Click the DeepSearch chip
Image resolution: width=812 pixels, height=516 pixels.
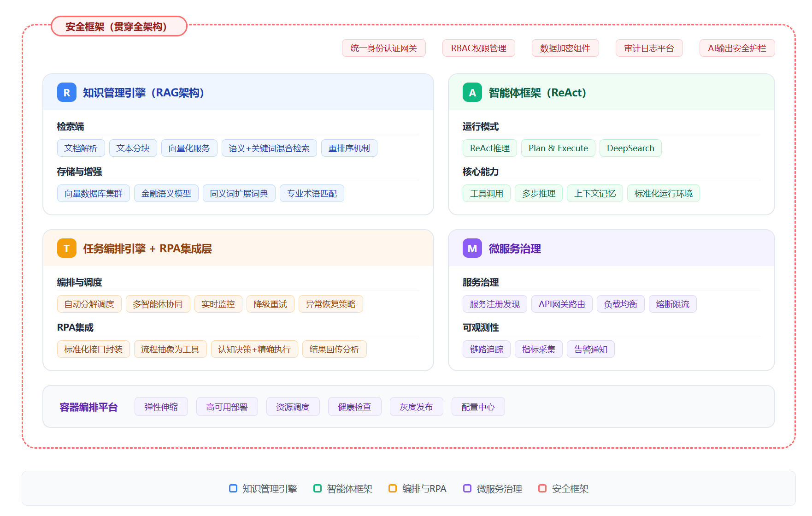point(631,148)
